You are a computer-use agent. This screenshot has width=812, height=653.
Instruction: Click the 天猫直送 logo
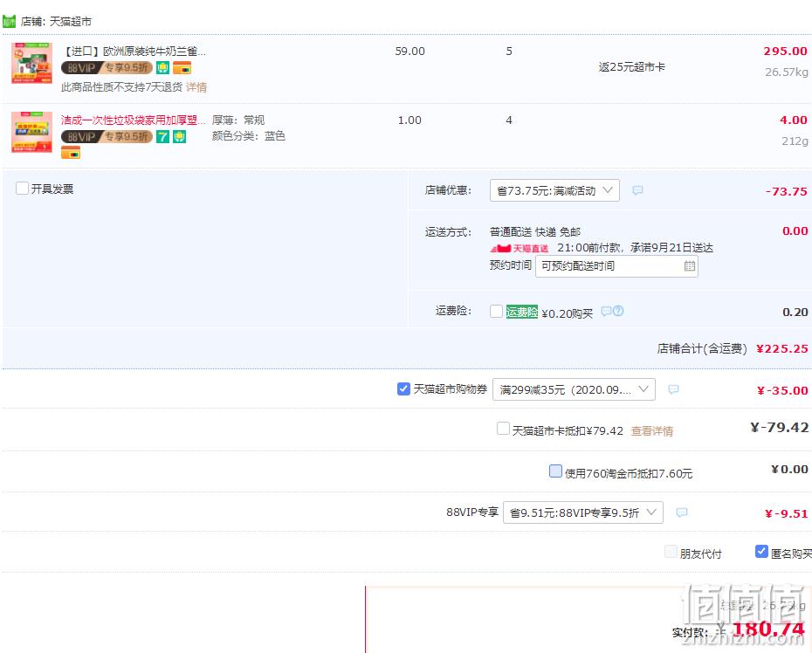click(x=520, y=249)
